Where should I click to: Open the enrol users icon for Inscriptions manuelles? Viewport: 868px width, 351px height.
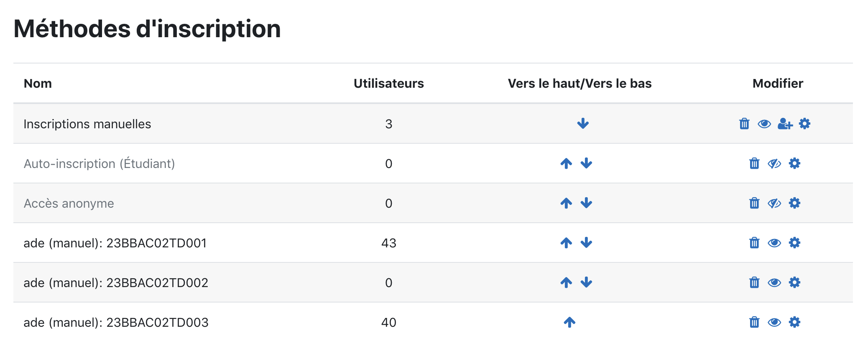(785, 124)
